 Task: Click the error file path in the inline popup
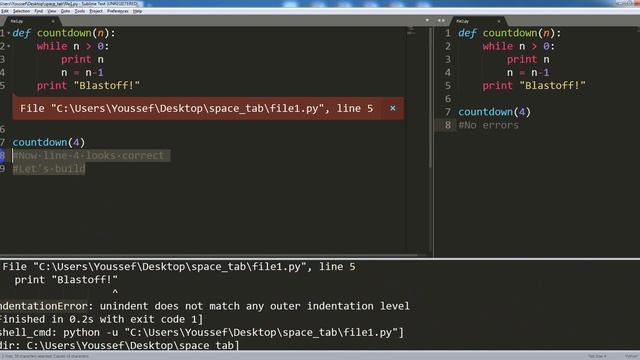point(196,109)
